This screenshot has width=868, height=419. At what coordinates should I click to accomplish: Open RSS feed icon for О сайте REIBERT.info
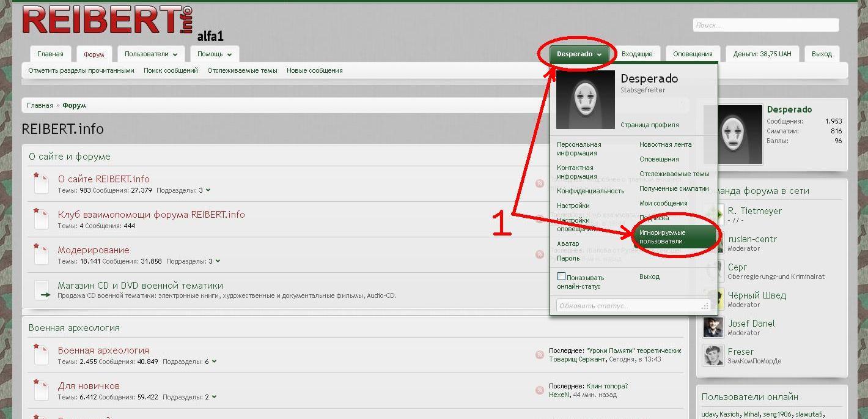pyautogui.click(x=540, y=184)
